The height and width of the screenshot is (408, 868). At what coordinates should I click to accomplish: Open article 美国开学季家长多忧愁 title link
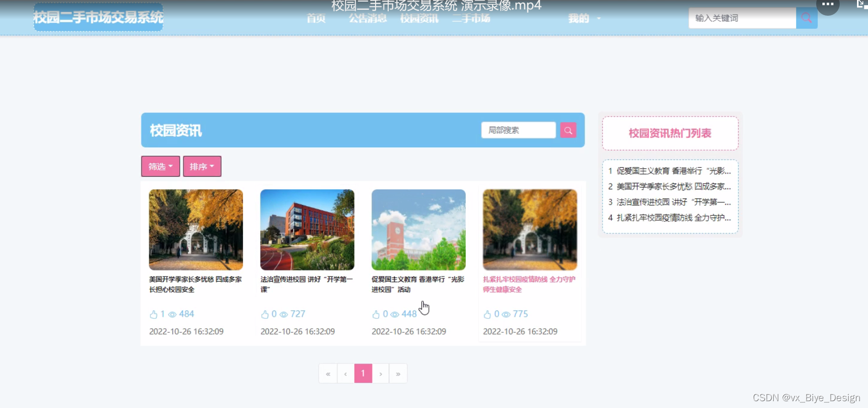[195, 284]
